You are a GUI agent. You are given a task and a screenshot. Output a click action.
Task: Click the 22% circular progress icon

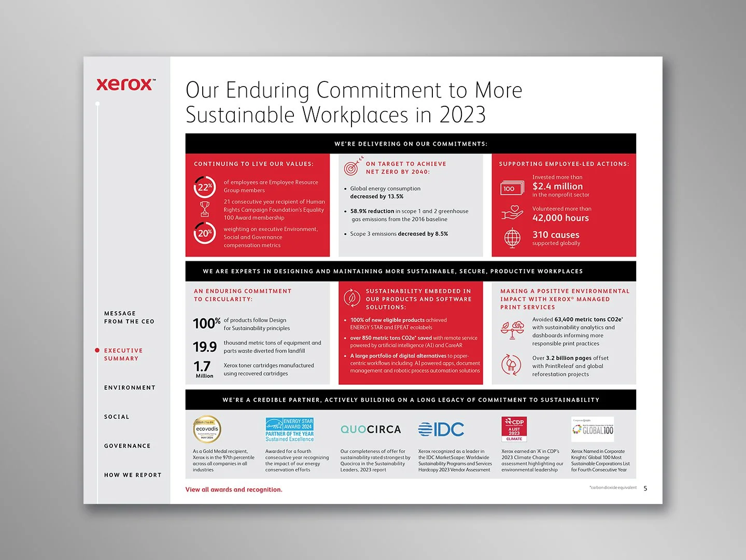[205, 187]
